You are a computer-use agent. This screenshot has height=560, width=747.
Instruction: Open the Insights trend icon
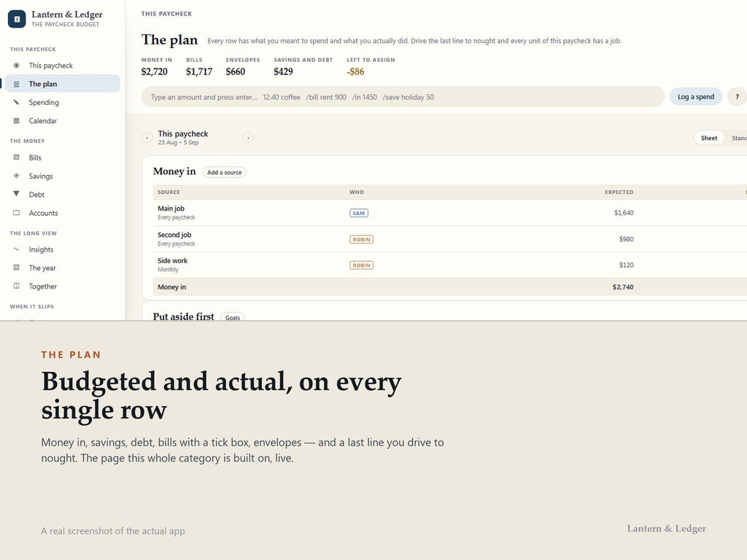coord(16,249)
